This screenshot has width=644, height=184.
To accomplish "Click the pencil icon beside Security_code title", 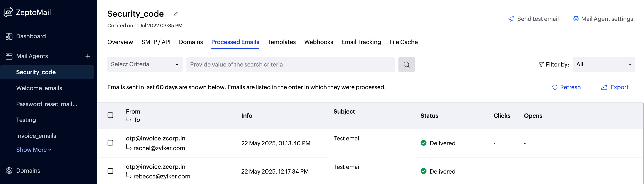I will [176, 14].
